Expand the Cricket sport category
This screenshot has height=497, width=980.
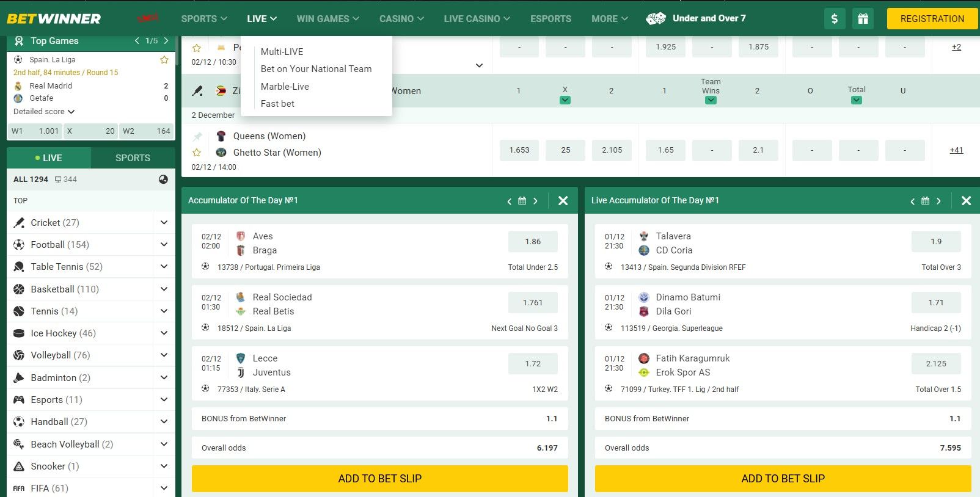coord(164,223)
